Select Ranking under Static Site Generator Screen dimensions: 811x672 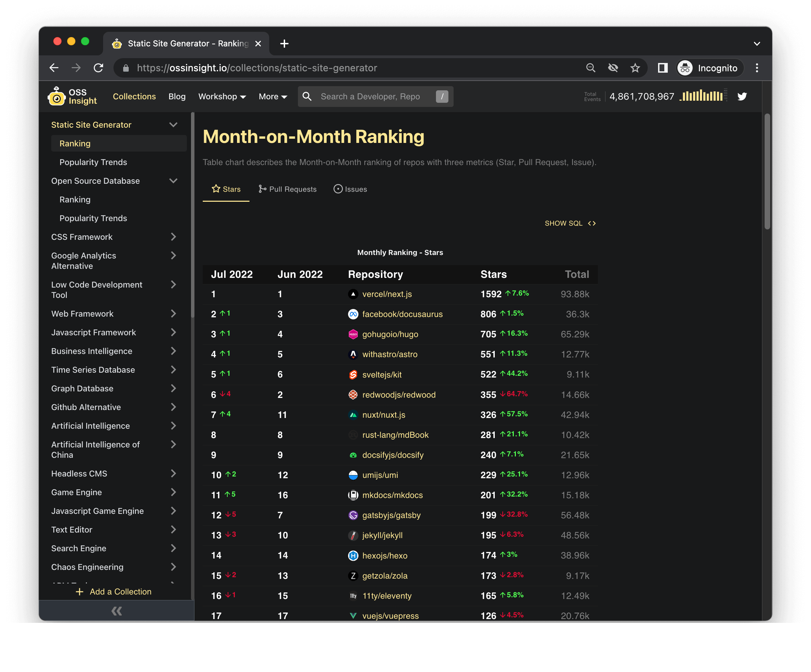point(119,144)
